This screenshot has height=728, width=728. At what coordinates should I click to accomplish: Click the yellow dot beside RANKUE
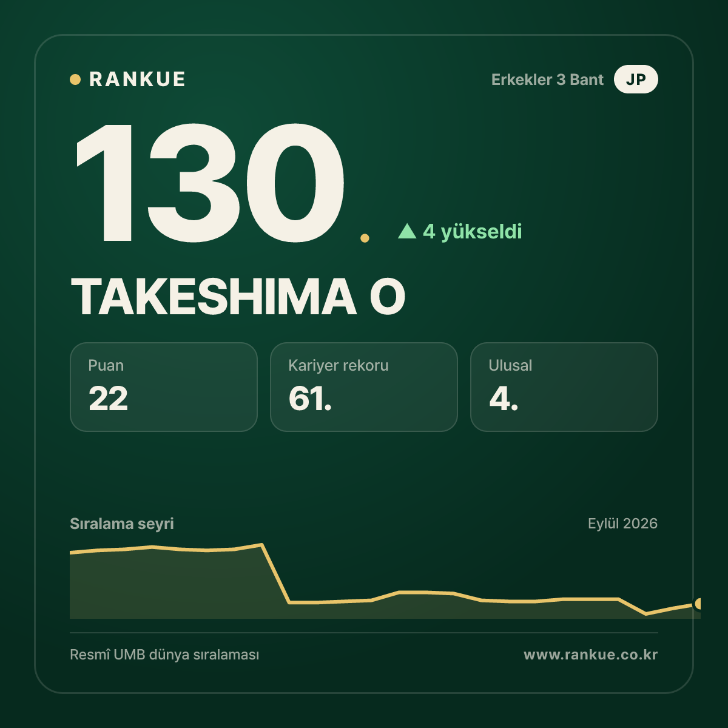point(75,79)
